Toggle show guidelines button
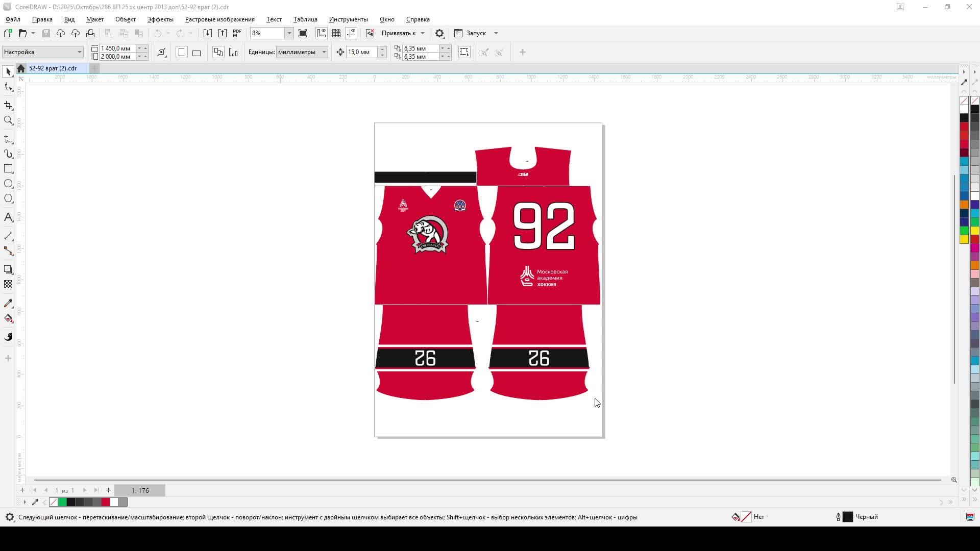This screenshot has height=551, width=980. [351, 33]
